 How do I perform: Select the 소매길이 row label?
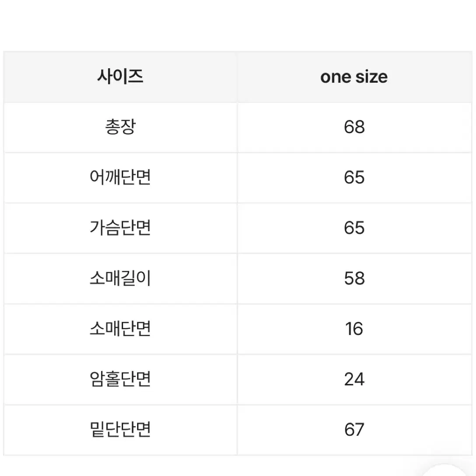click(120, 278)
